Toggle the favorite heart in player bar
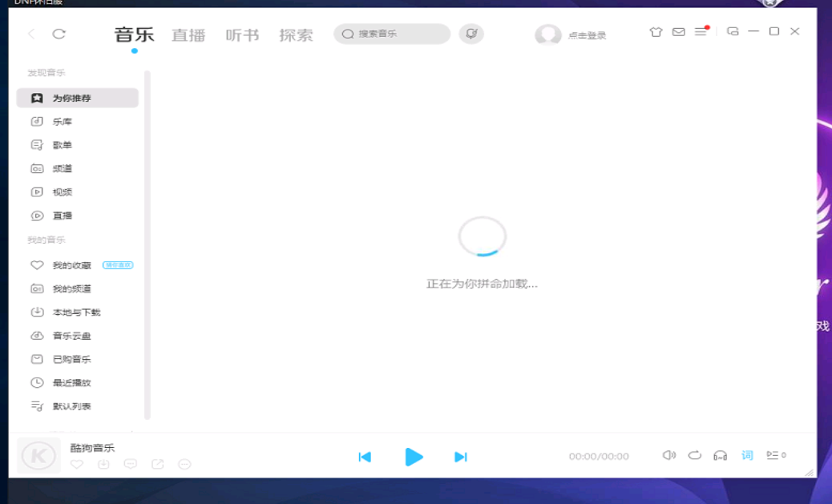The height and width of the screenshot is (504, 832). click(77, 464)
